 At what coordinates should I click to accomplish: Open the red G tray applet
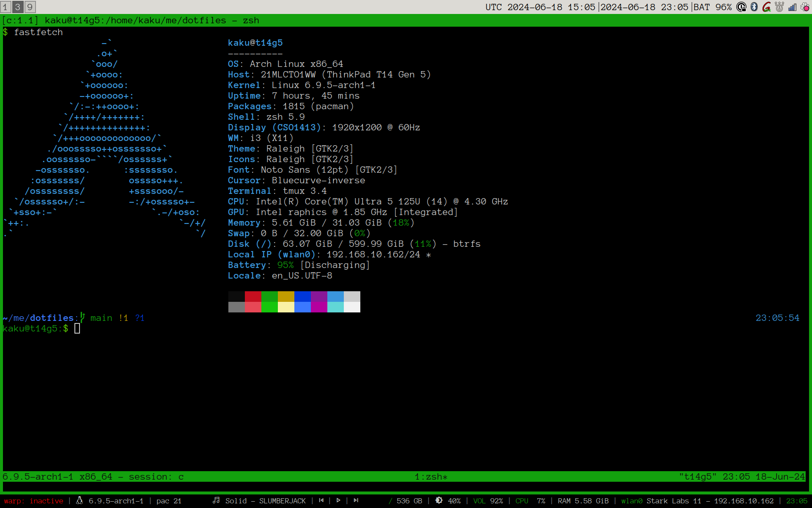[x=767, y=7]
